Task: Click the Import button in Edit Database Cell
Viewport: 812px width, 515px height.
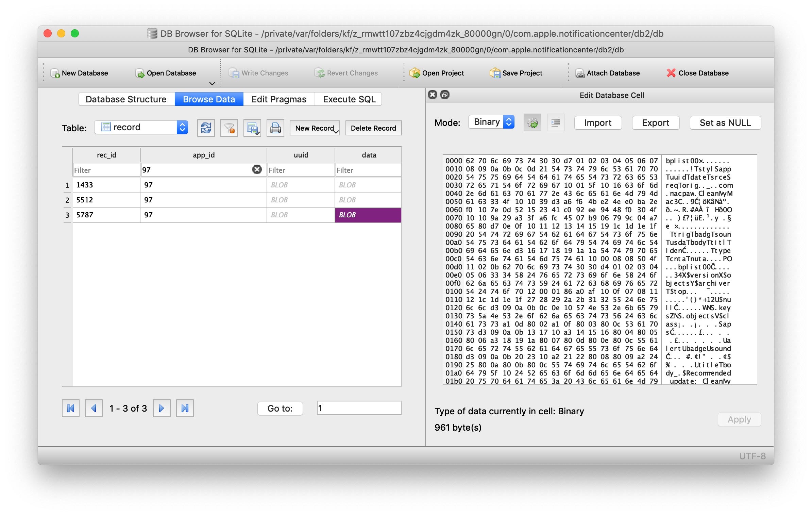Action: tap(597, 122)
